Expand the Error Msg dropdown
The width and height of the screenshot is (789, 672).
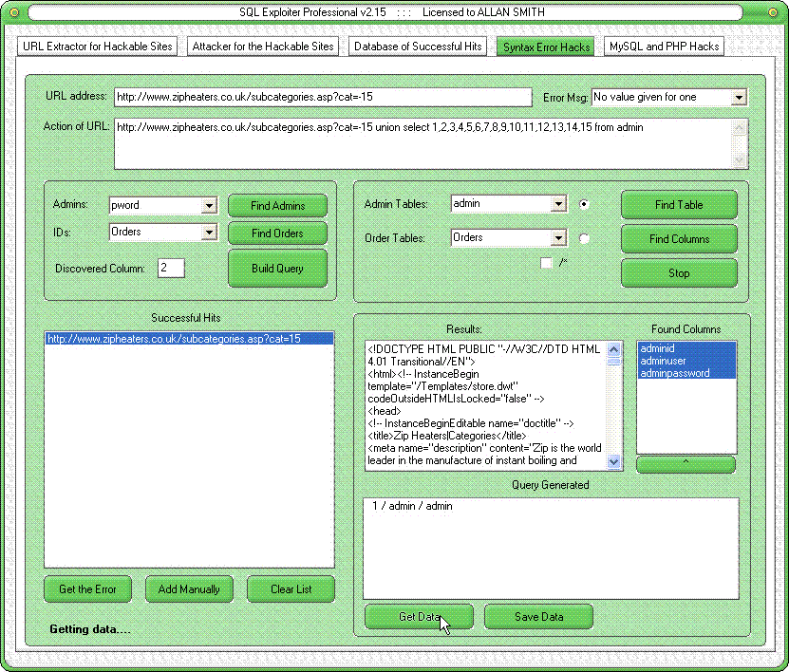(739, 97)
